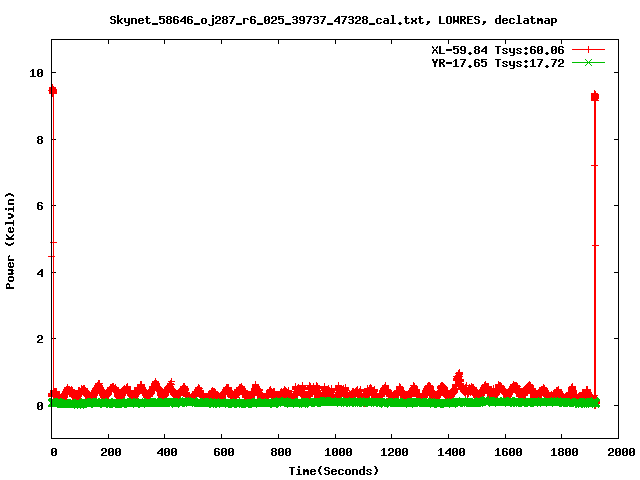The height and width of the screenshot is (480, 640).
Task: Click the Power (Kelvin) y-axis label
Action: tap(10, 241)
